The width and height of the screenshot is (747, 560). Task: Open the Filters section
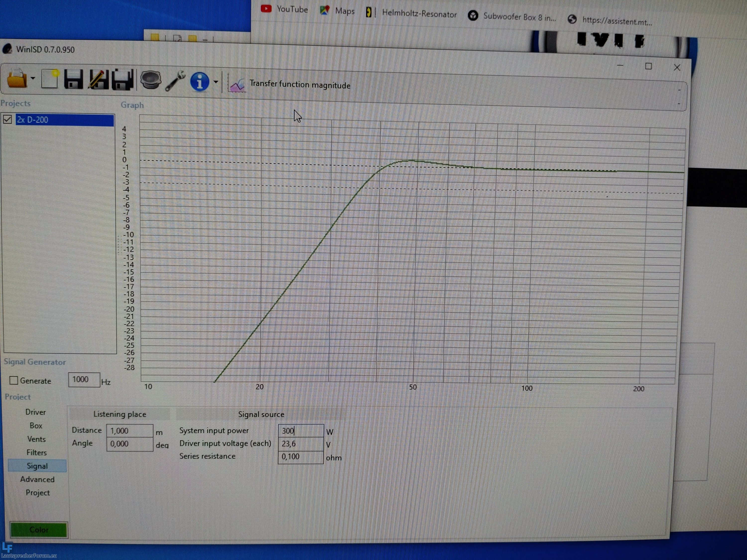point(36,452)
